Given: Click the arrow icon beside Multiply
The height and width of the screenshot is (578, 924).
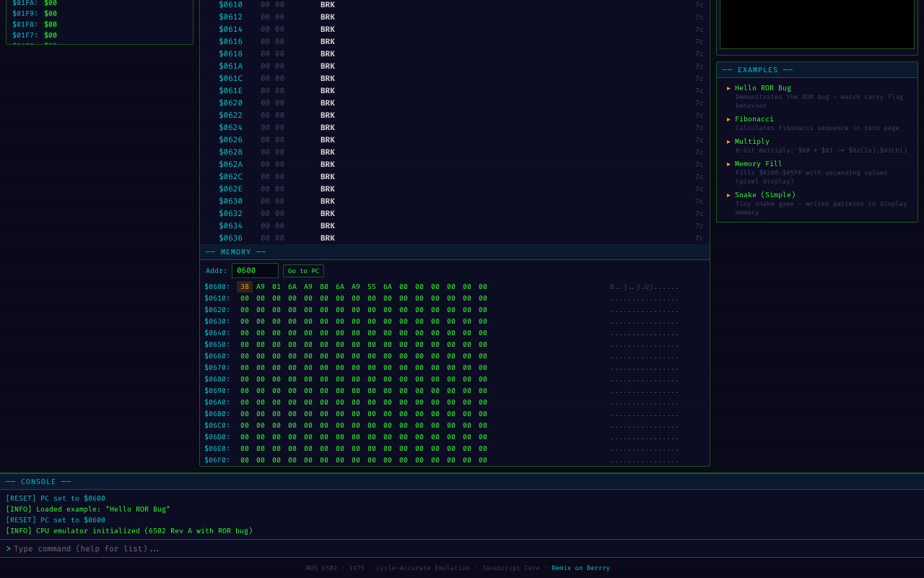Looking at the screenshot, I should [x=728, y=142].
